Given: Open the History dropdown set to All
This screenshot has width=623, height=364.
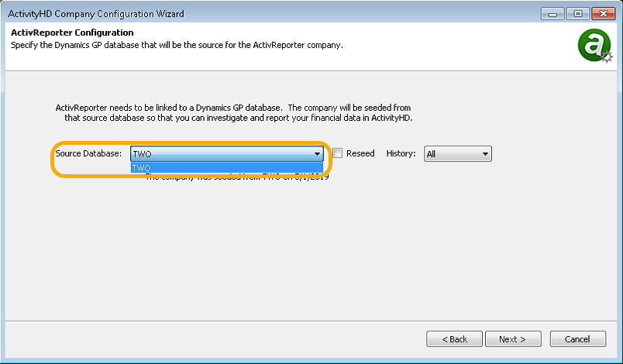Looking at the screenshot, I should (458, 153).
